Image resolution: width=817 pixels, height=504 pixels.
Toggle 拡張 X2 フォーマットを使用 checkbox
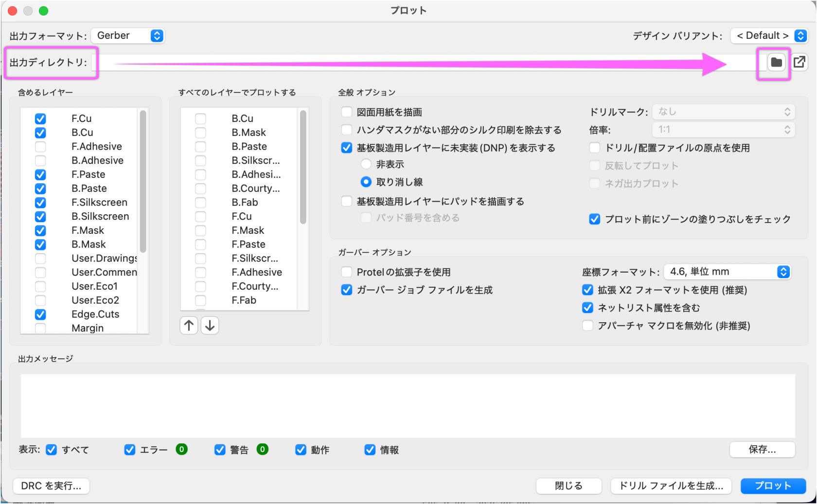[x=588, y=290]
